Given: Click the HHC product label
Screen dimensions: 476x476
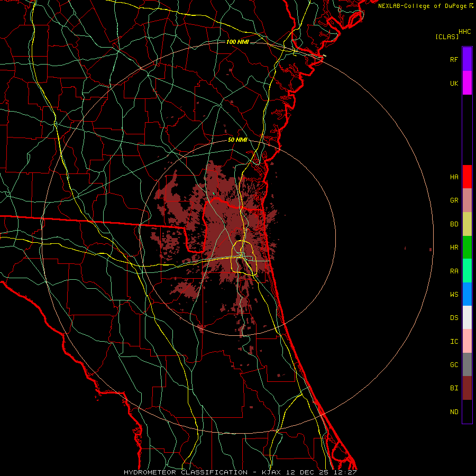Looking at the screenshot, I should [x=465, y=32].
